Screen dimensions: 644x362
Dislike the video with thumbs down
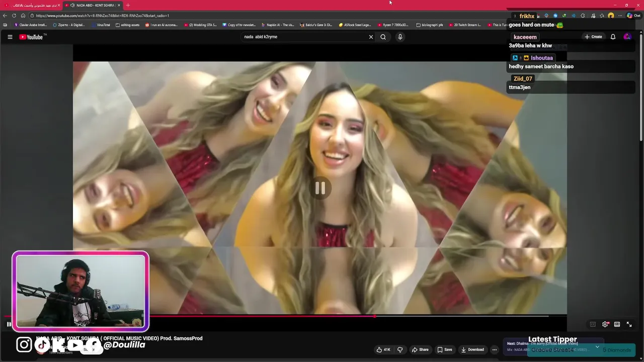tap(400, 349)
